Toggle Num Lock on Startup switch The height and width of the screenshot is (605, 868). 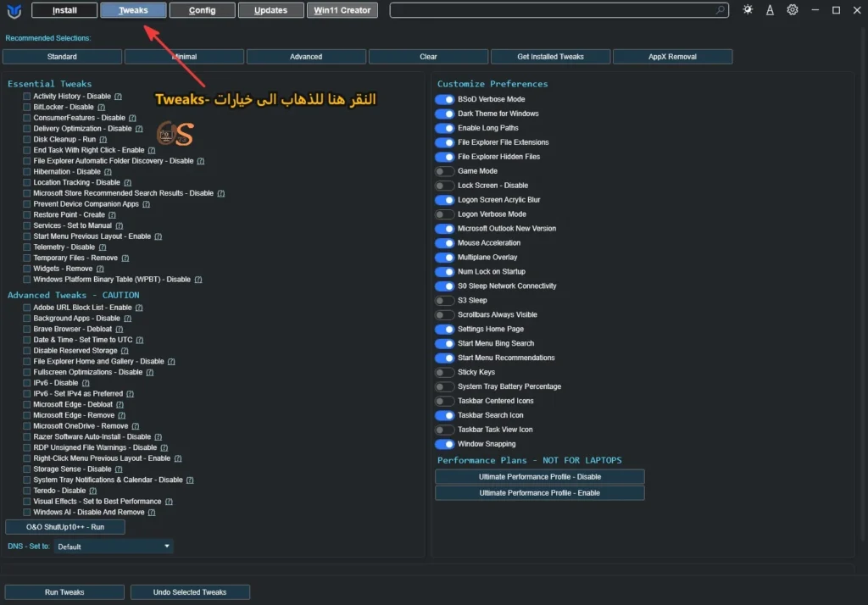(444, 272)
